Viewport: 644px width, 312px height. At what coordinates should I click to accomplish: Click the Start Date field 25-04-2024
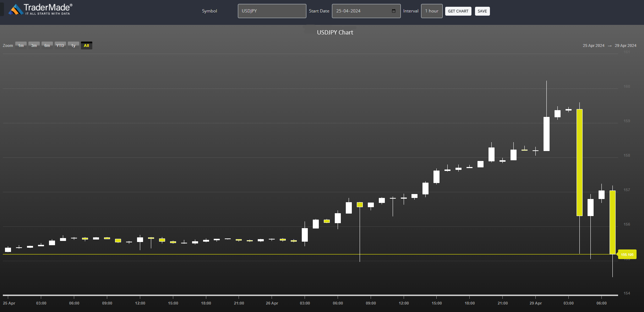pos(366,11)
